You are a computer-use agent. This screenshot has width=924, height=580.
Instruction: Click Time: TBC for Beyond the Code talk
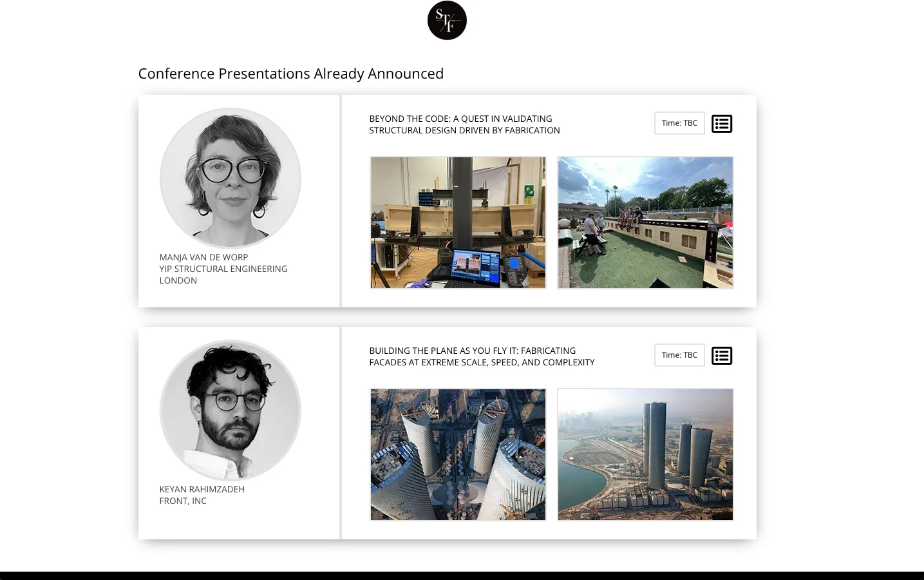coord(679,123)
